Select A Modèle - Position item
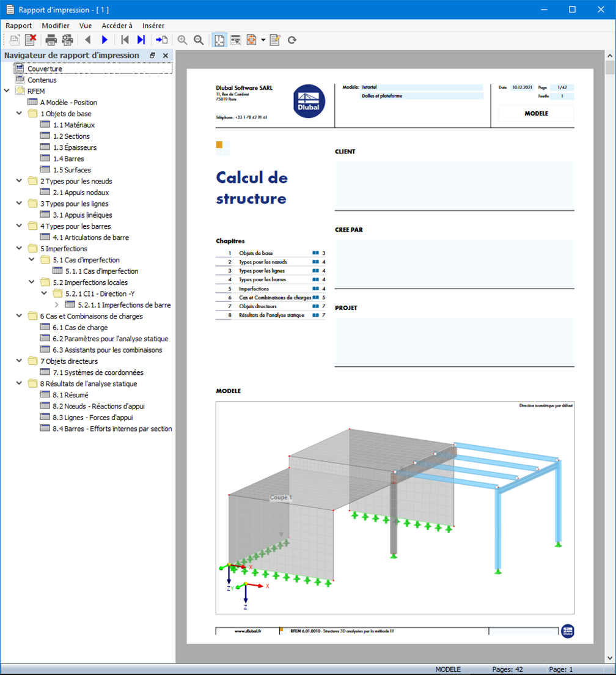 68,103
